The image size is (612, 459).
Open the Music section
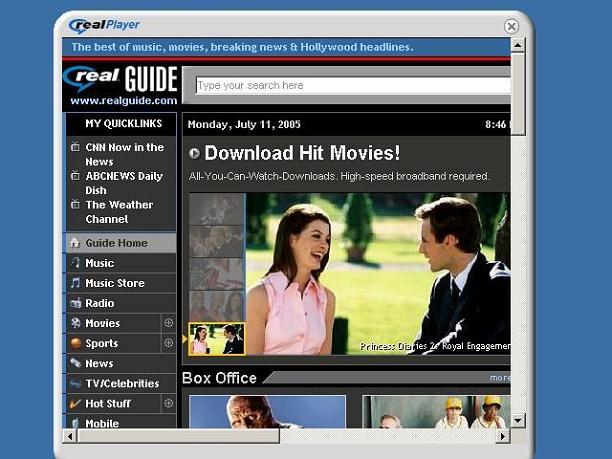point(121,263)
